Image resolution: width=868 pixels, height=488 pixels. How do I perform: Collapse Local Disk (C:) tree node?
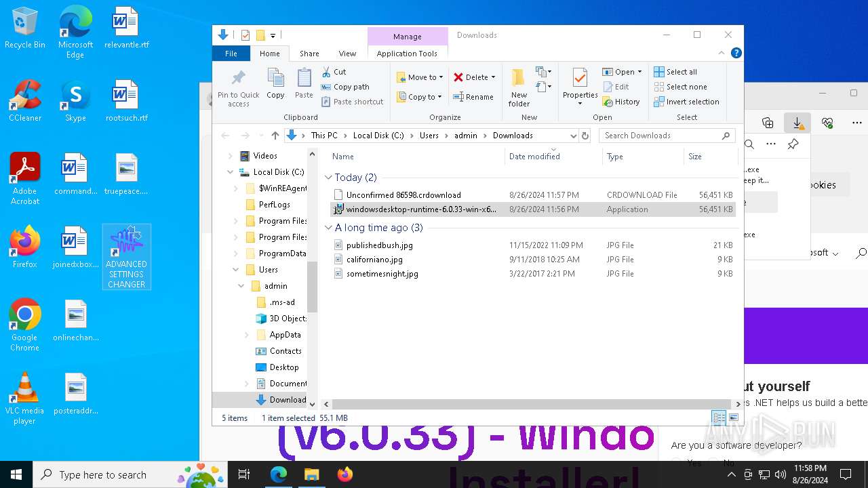tap(231, 172)
